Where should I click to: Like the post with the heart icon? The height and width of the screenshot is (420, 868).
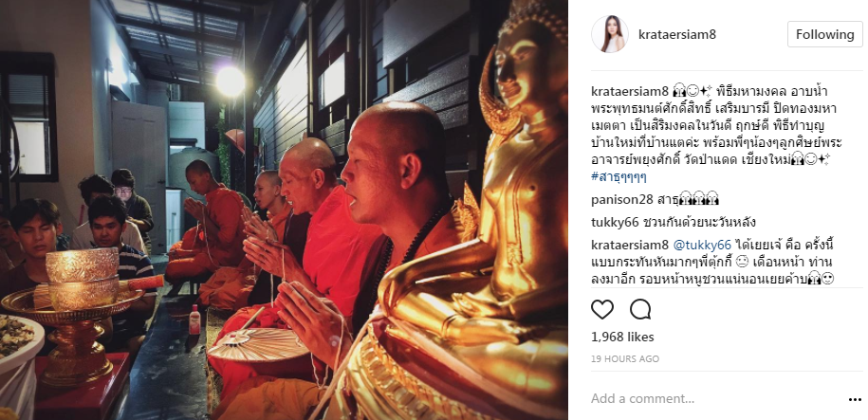(x=602, y=309)
